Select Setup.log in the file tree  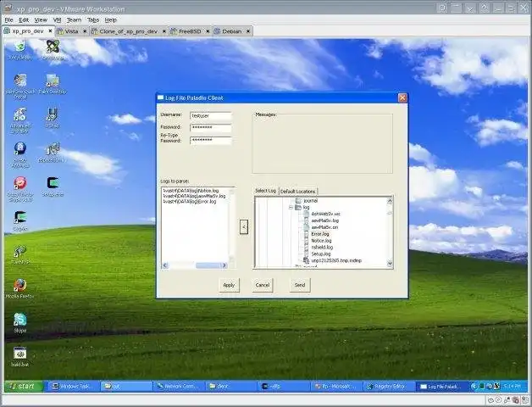320,254
